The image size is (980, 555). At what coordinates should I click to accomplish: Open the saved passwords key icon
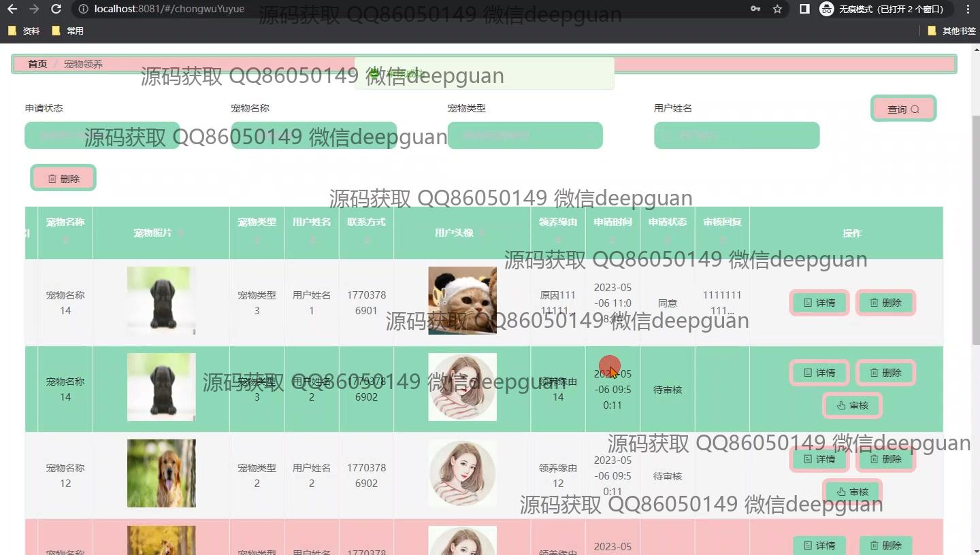(x=755, y=10)
